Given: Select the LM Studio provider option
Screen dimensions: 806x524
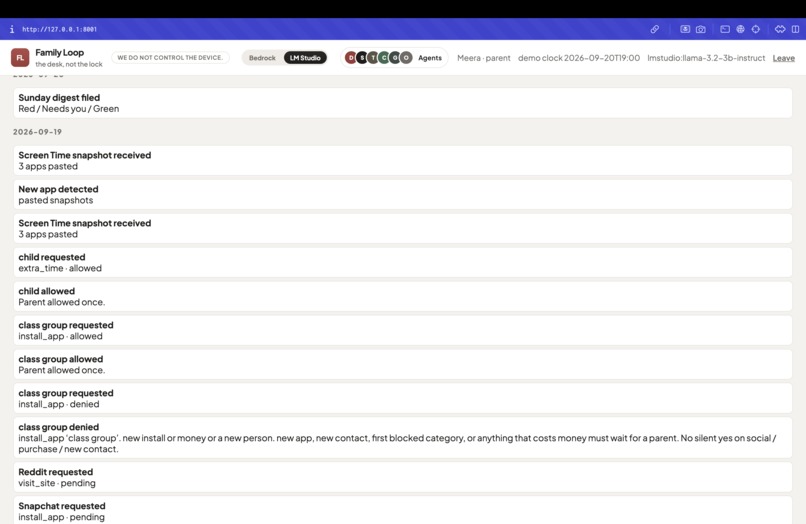Looking at the screenshot, I should [305, 58].
